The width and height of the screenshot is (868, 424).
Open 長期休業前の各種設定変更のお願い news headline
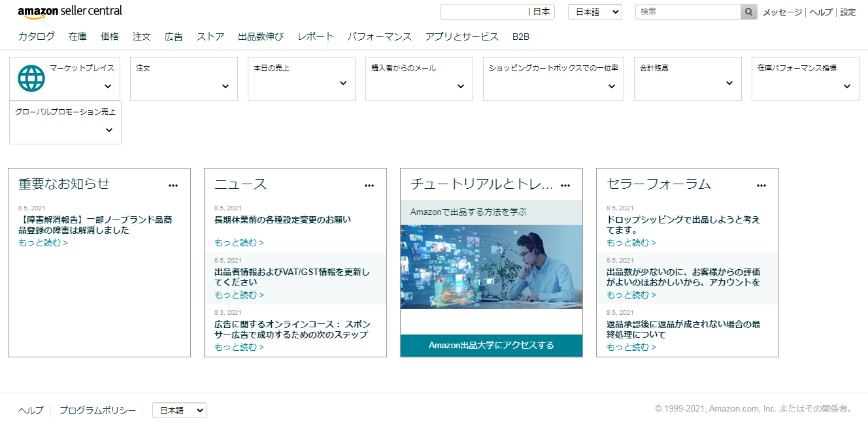[282, 220]
